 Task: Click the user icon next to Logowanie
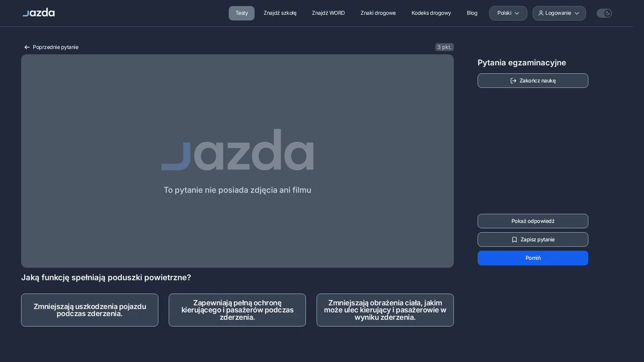[541, 13]
